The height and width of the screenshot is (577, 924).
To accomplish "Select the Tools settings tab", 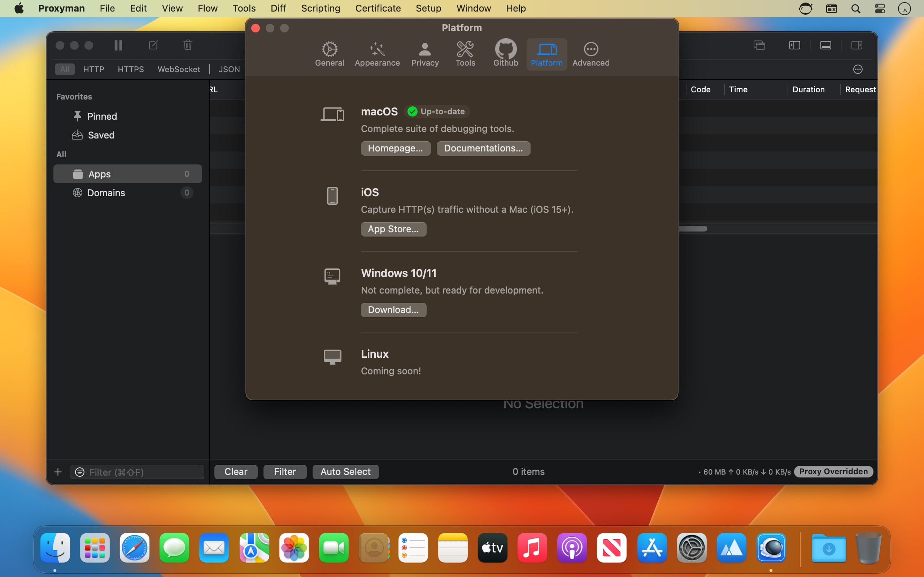I will pyautogui.click(x=465, y=54).
